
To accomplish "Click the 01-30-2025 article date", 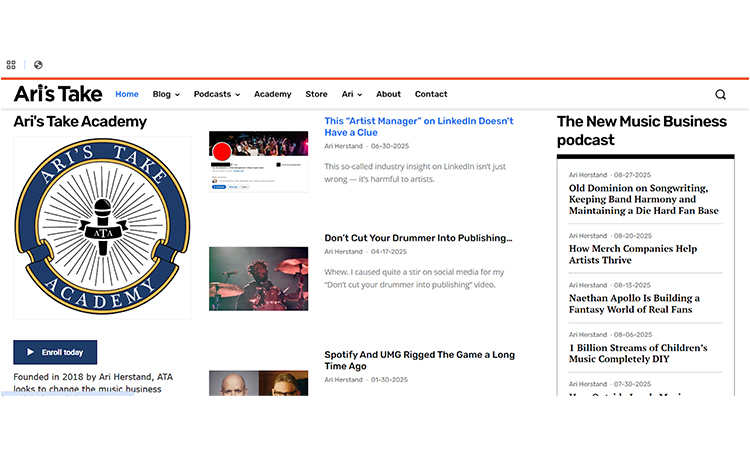I will (x=389, y=380).
